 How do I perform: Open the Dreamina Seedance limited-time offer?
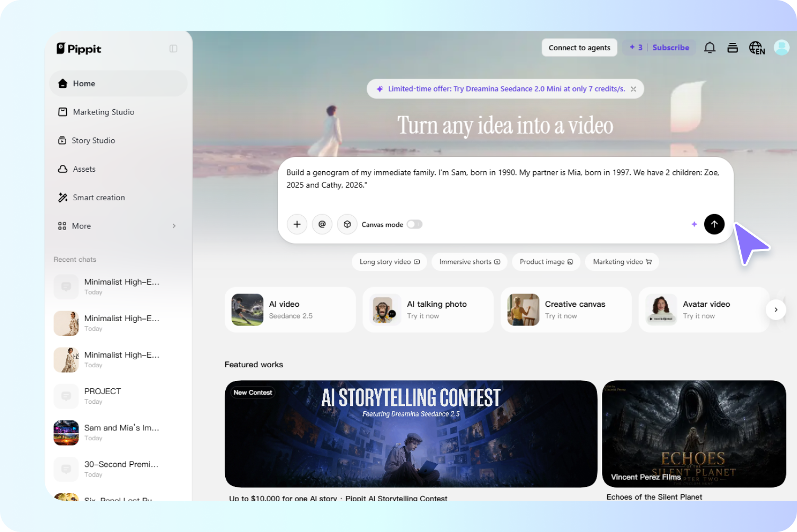(x=506, y=89)
